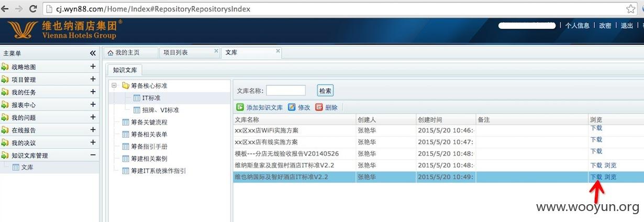Select the 知识文库 sub-tab
The width and height of the screenshot is (644, 222).
[x=125, y=70]
